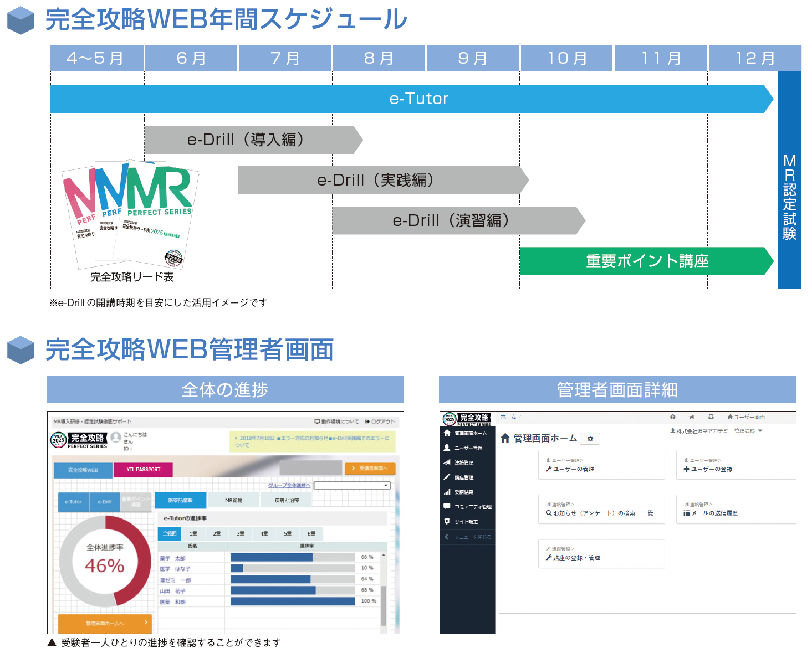Click the gear settings button beside 管理画面ホーム title
Image resolution: width=812 pixels, height=653 pixels.
[590, 439]
